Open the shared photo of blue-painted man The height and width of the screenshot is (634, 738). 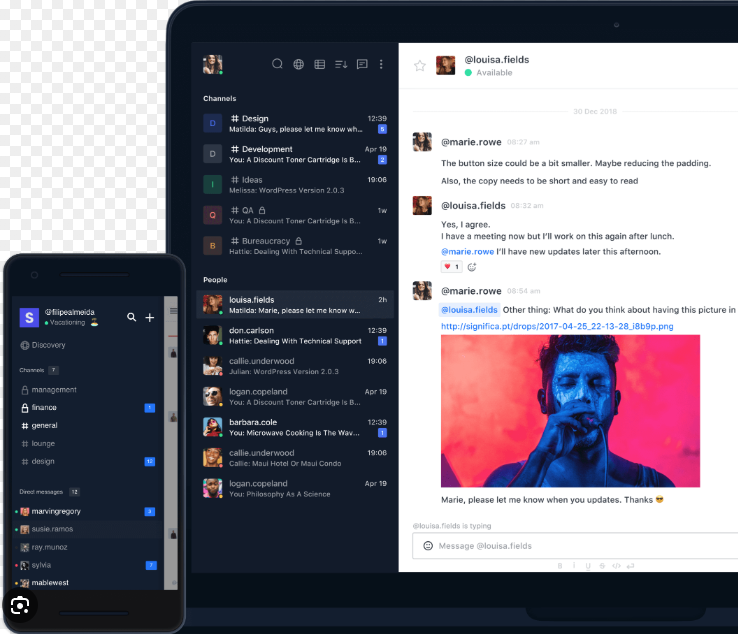tap(570, 411)
